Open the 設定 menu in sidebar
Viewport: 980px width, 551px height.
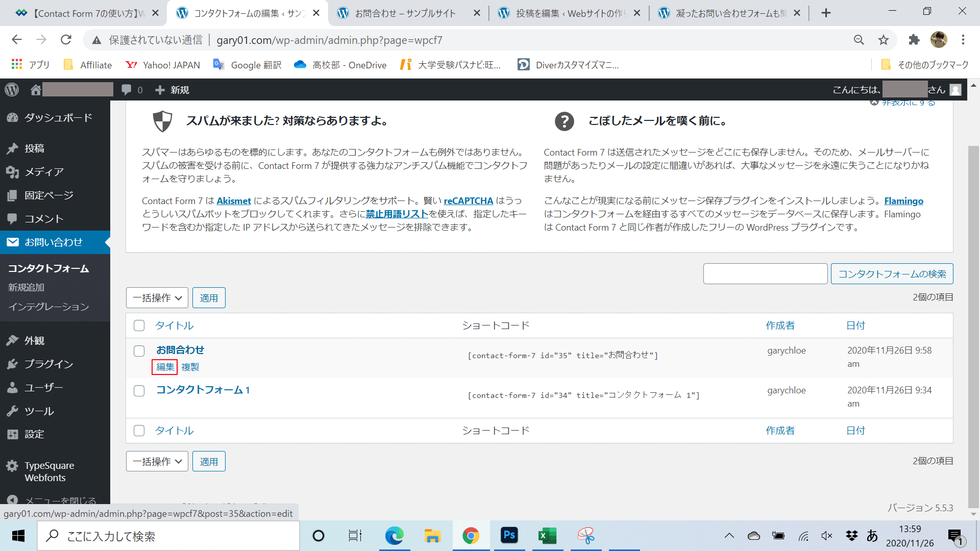34,434
